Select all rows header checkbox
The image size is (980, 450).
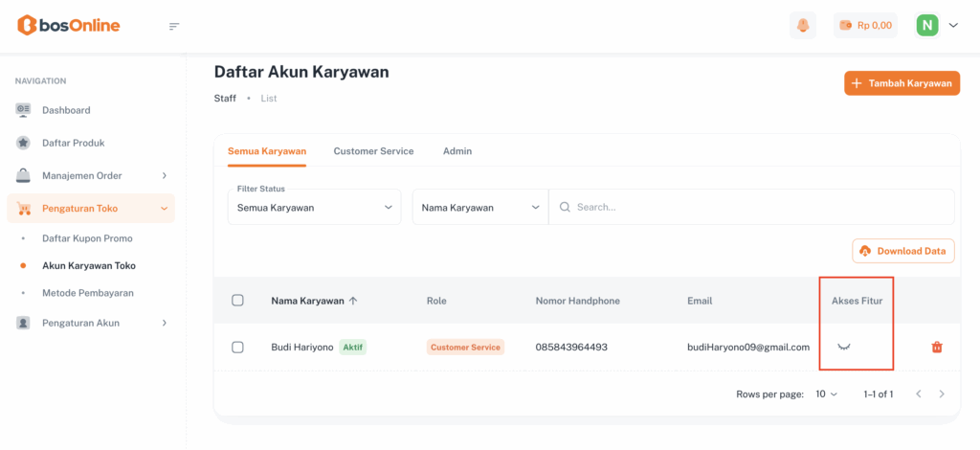(x=238, y=301)
